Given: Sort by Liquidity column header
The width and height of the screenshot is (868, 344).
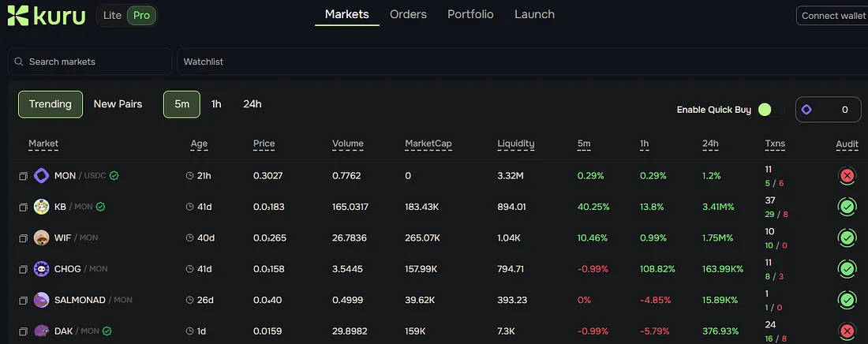Looking at the screenshot, I should pyautogui.click(x=516, y=144).
